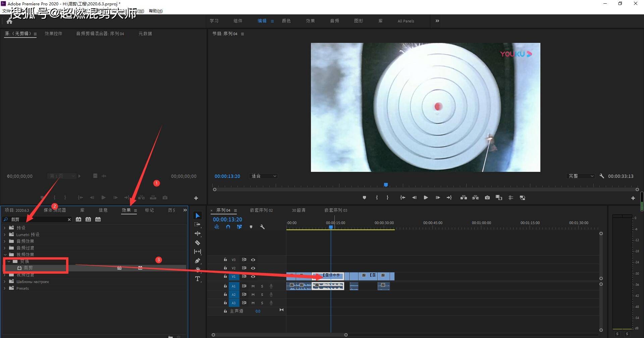This screenshot has width=644, height=338.
Task: Expand the Presets folder
Action: pyautogui.click(x=5, y=288)
